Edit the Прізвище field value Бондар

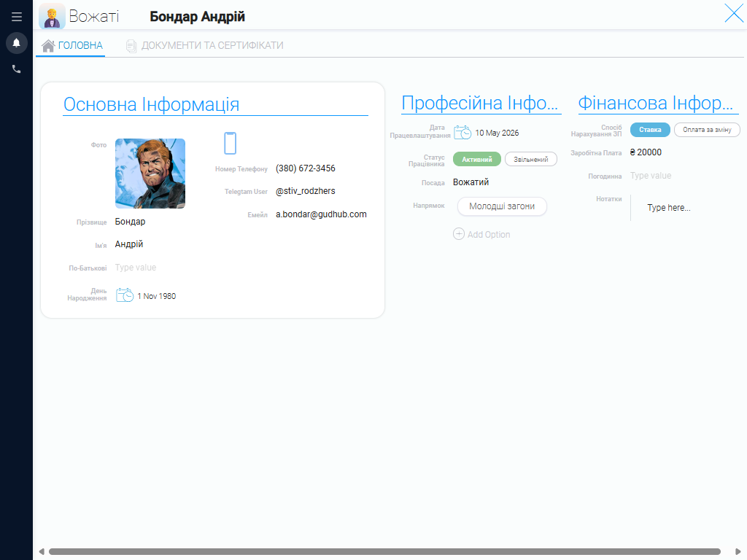point(130,222)
